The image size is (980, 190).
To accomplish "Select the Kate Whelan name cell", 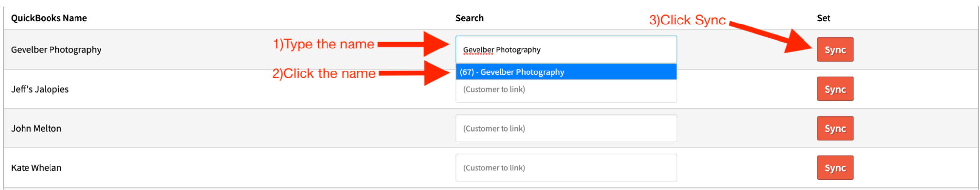I will [36, 167].
